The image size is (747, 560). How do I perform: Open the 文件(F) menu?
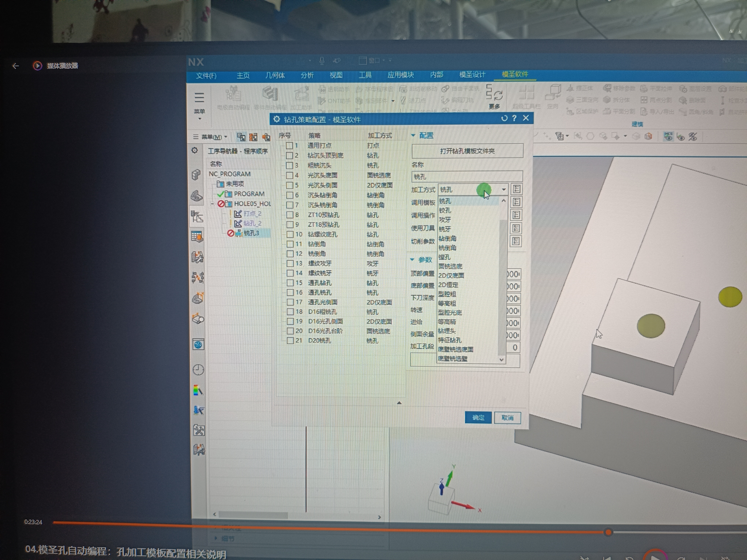206,76
